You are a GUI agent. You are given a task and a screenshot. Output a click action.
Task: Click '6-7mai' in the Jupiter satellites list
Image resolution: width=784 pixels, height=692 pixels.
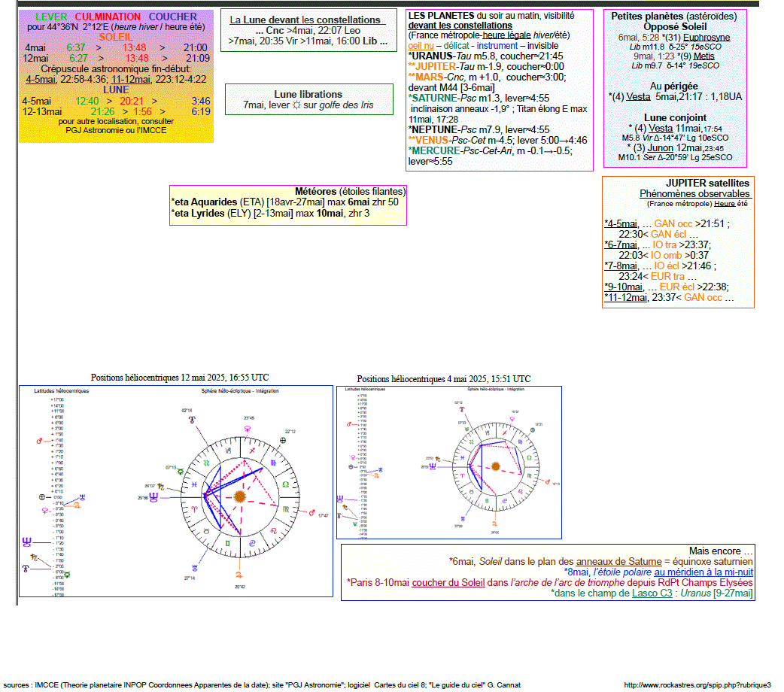(x=622, y=245)
